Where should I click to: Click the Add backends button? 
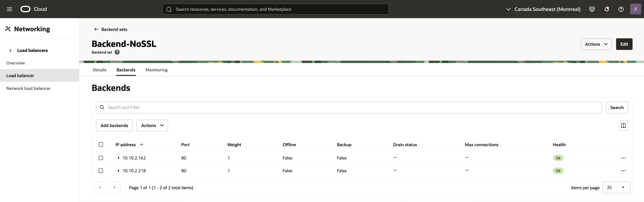click(x=114, y=125)
